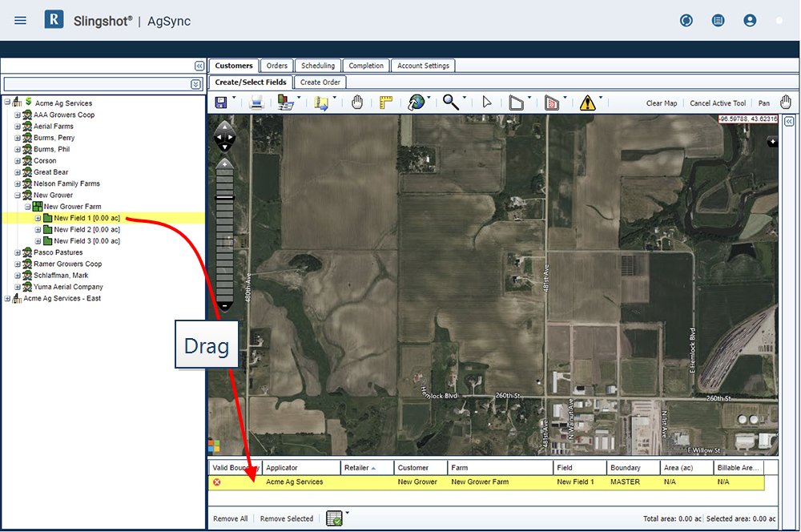Viewport: 801px width, 532px height.
Task: Click Remove Selected below the grid
Action: click(x=287, y=518)
